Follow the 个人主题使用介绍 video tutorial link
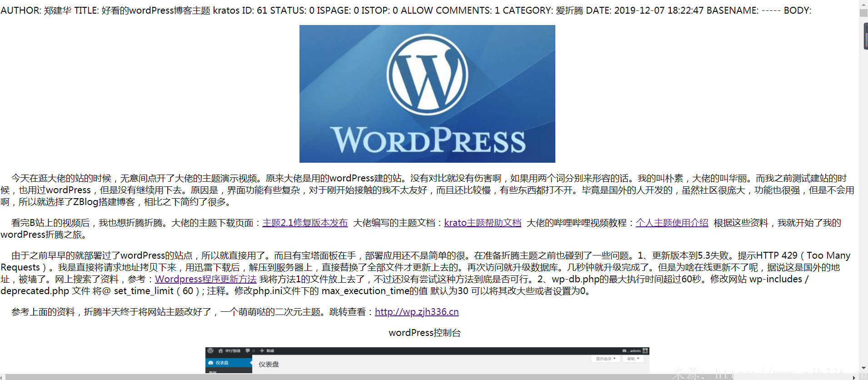The width and height of the screenshot is (868, 380). pyautogui.click(x=672, y=223)
